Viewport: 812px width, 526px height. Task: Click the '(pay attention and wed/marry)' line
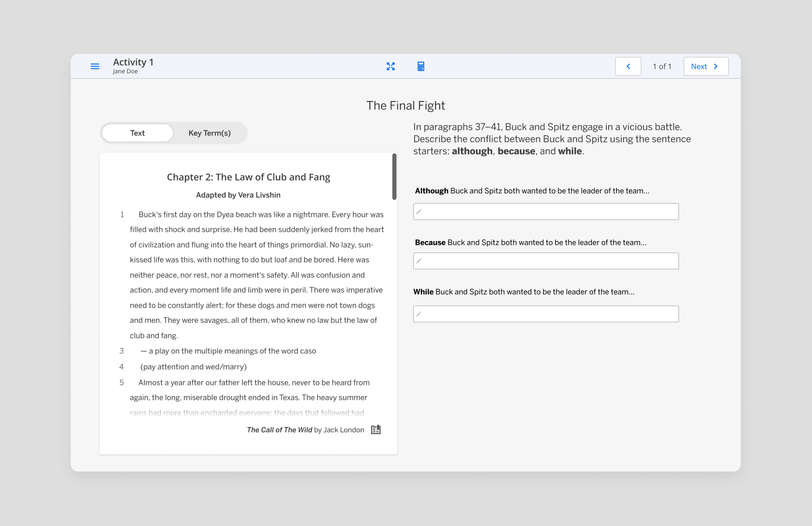[x=194, y=367]
